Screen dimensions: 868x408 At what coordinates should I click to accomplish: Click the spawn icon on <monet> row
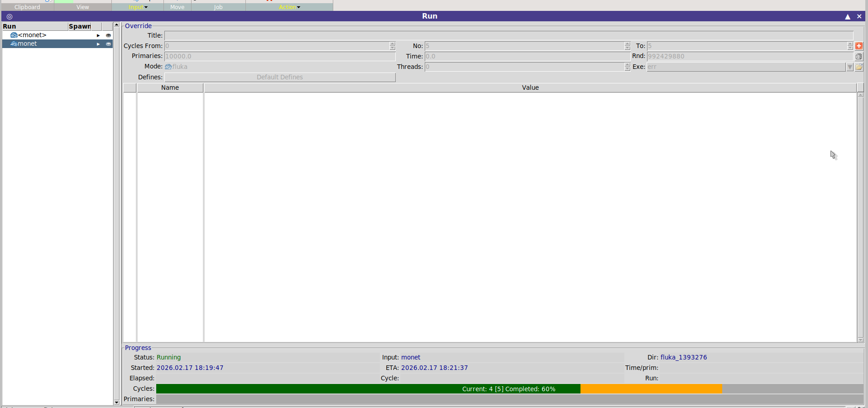(x=108, y=35)
